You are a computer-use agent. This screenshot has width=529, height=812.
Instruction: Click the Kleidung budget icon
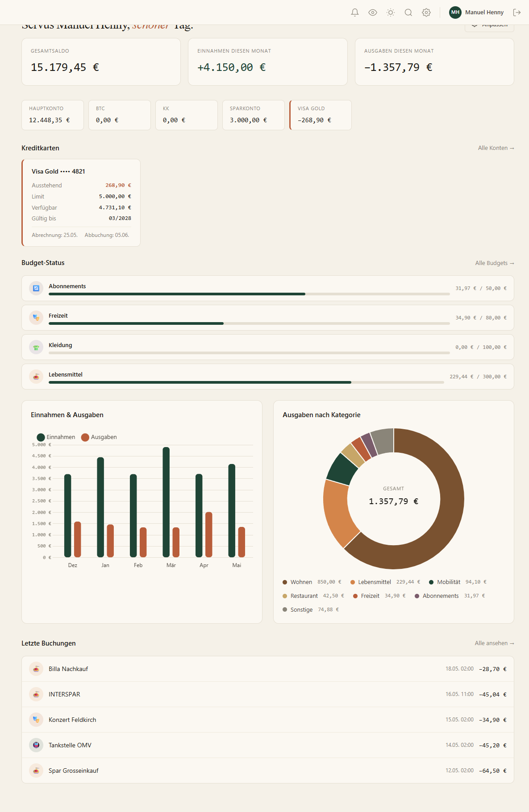pyautogui.click(x=36, y=347)
